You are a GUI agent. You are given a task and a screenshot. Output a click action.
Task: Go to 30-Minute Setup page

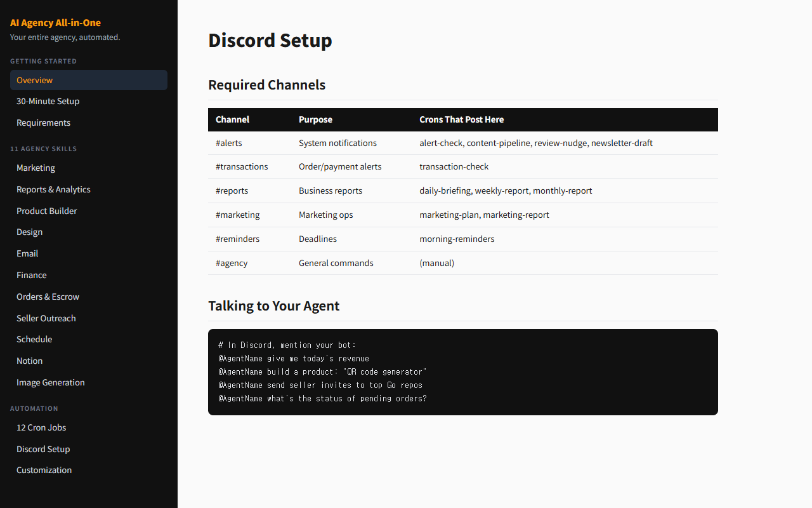point(48,102)
